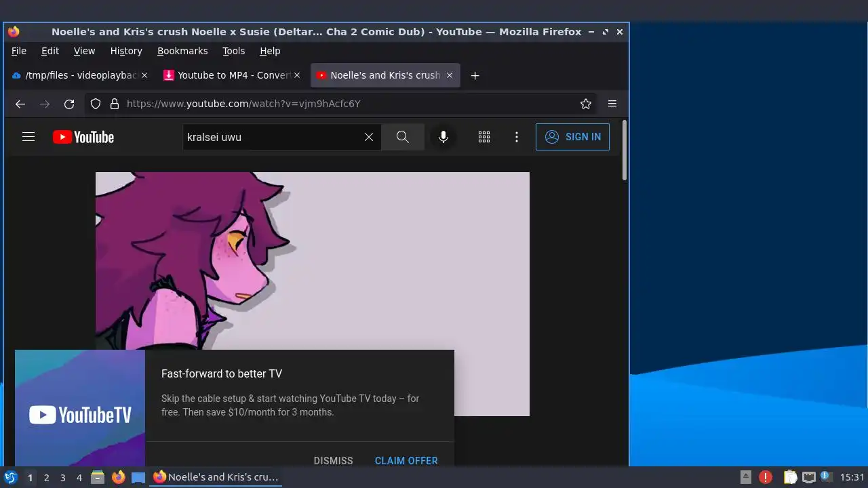
Task: Switch to the Youtube to MP4 tab
Action: 232,75
